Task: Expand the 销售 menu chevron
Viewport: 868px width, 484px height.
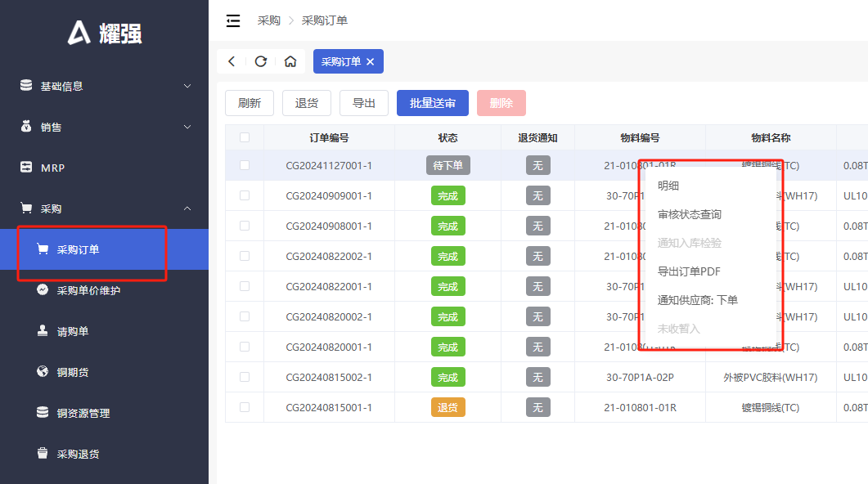Action: pyautogui.click(x=187, y=127)
